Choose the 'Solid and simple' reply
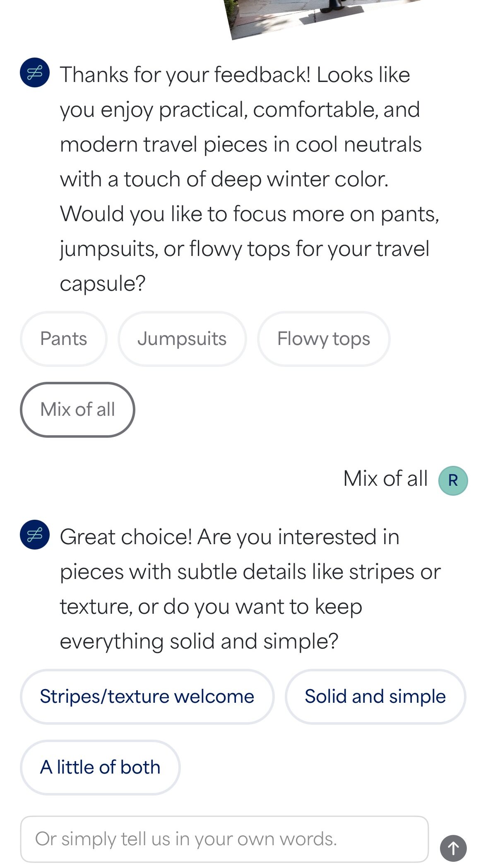488x868 pixels. click(375, 697)
